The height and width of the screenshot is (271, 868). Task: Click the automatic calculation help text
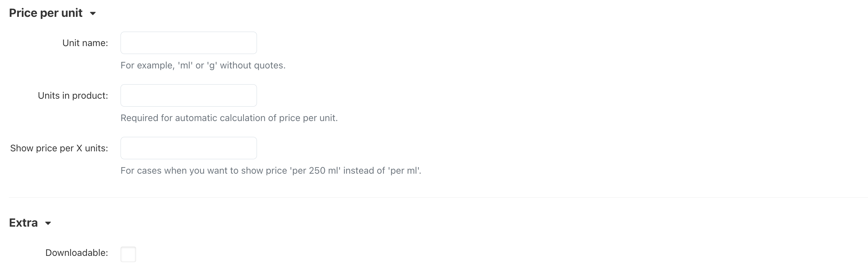(x=229, y=118)
